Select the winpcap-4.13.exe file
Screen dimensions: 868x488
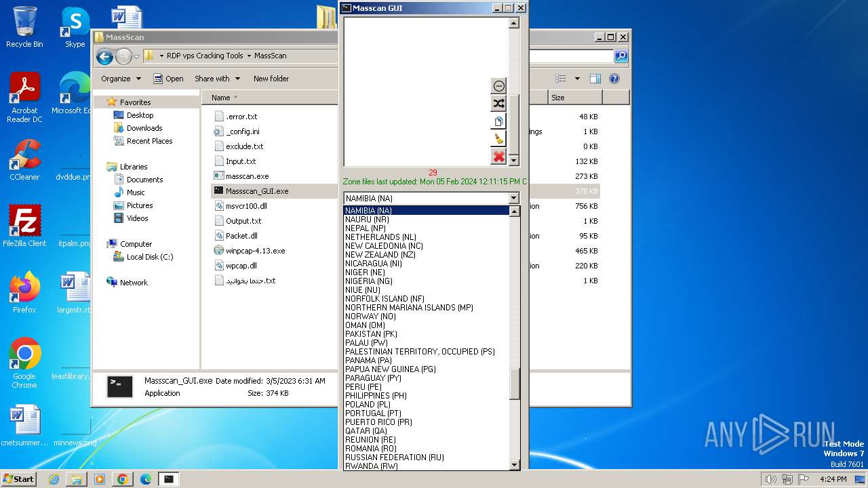tap(255, 251)
